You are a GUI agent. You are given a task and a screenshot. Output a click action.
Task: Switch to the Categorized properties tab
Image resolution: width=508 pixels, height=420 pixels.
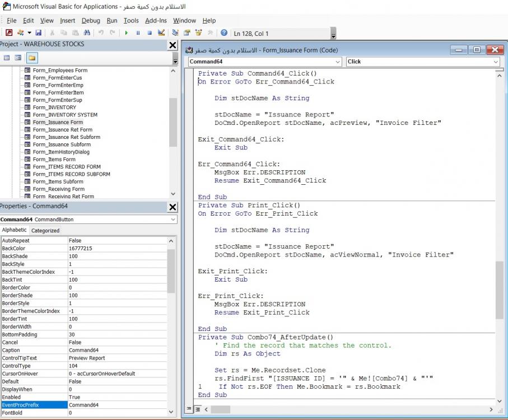[45, 231]
